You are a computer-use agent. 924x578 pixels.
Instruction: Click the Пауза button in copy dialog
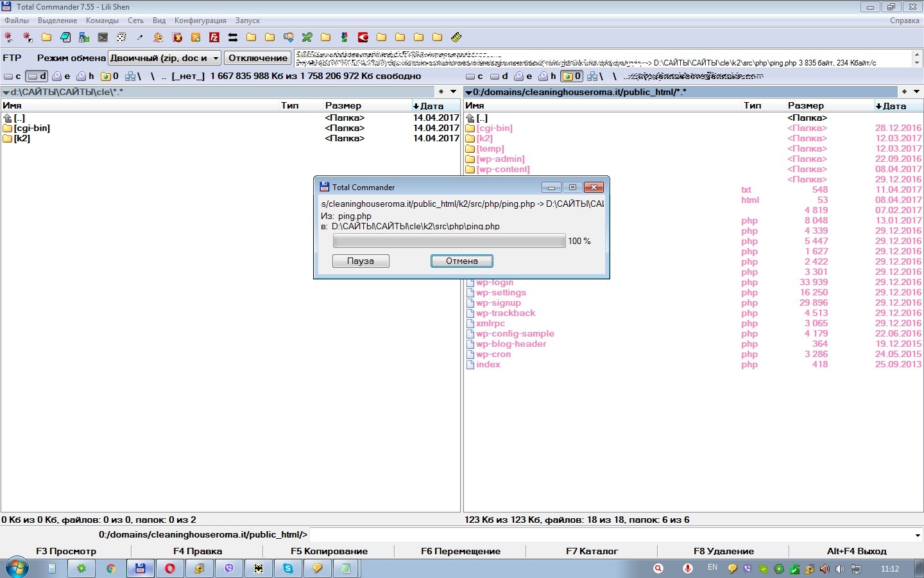point(361,261)
